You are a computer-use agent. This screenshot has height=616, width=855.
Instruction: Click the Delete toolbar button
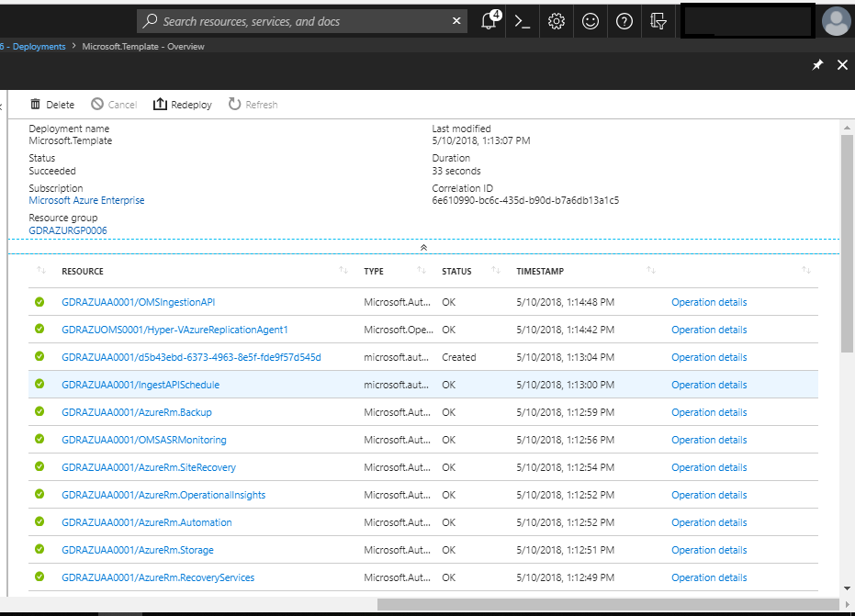point(52,104)
